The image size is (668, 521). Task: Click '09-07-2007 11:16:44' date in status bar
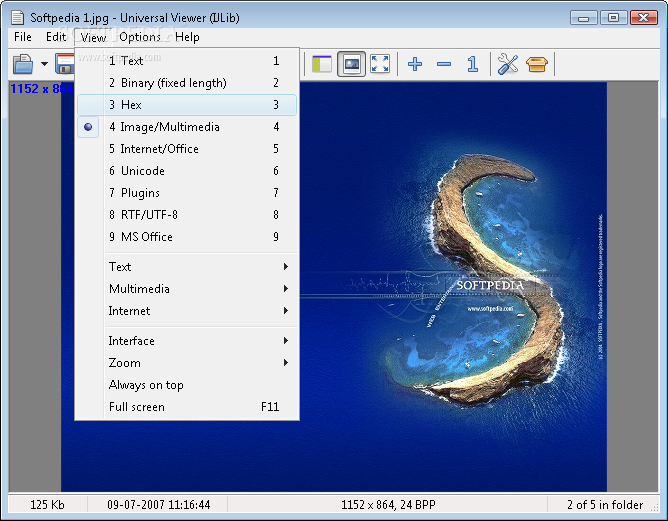[x=158, y=505]
